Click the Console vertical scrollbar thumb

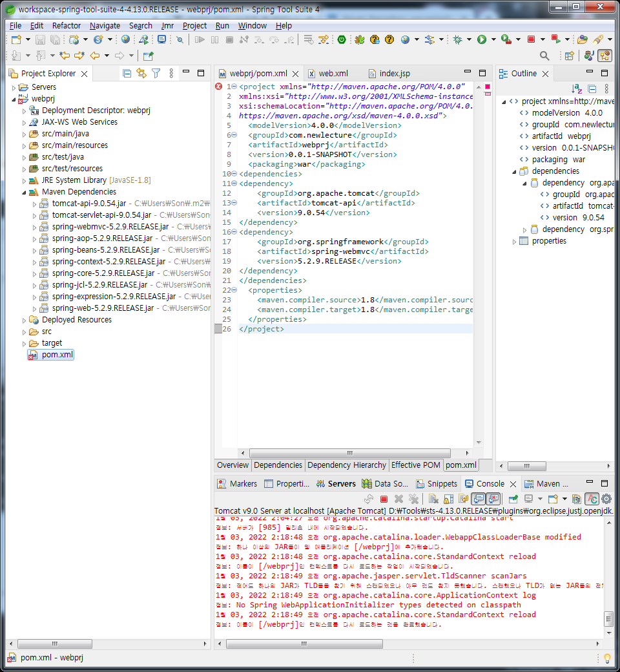coord(608,619)
